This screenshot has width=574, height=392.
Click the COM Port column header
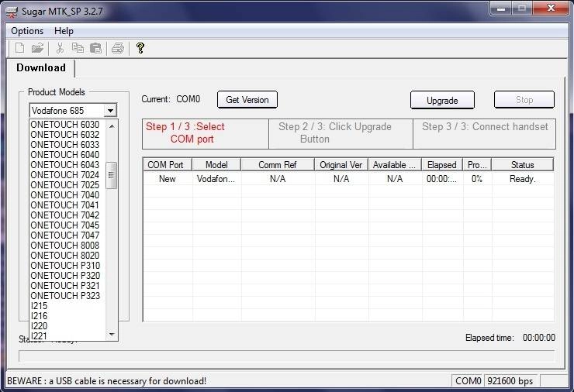point(168,165)
